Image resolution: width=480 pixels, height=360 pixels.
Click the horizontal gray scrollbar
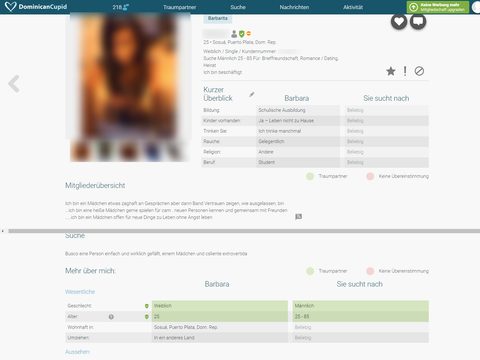pos(244,231)
